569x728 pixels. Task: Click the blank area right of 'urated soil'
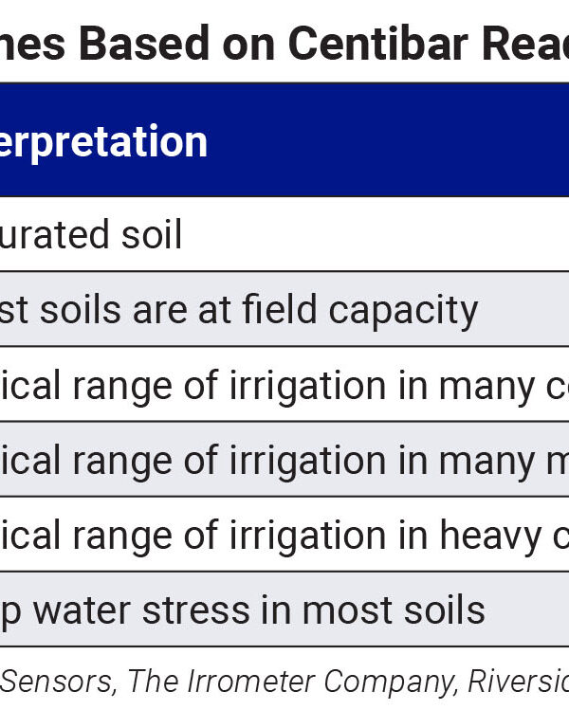379,234
